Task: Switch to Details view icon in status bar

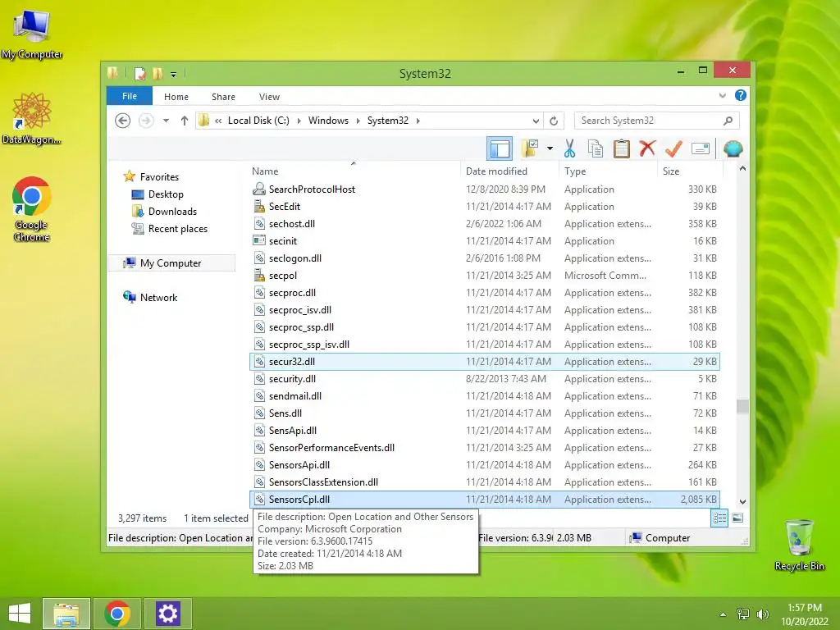Action: pyautogui.click(x=719, y=518)
